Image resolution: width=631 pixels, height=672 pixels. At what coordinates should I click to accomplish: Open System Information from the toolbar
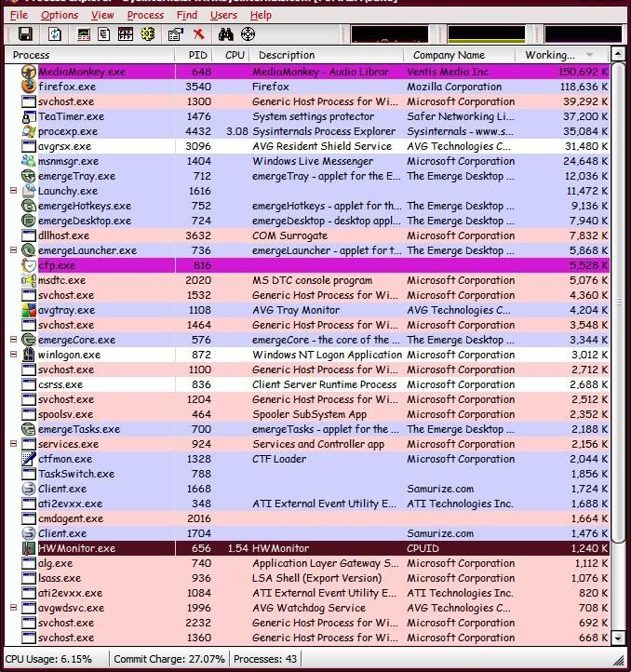click(x=84, y=34)
